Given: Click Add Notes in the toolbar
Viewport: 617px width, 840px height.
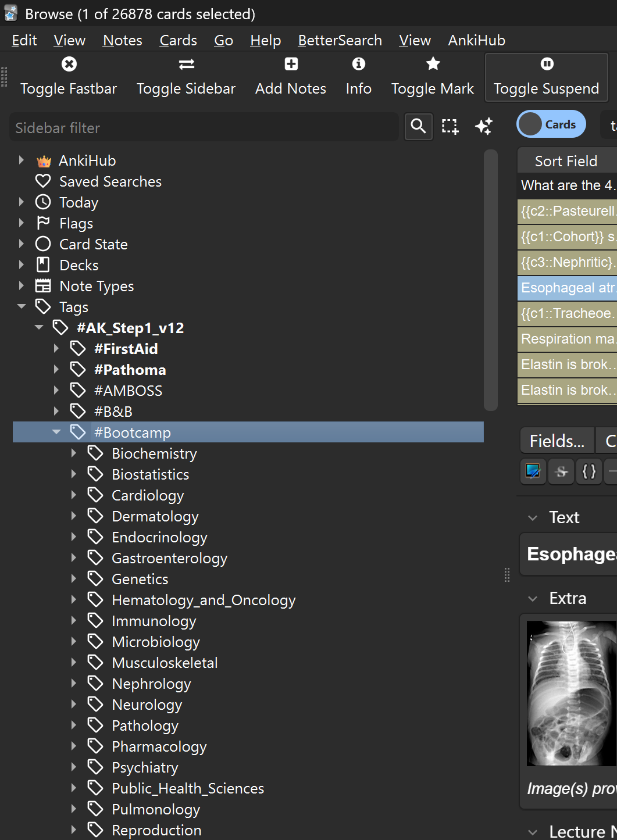Looking at the screenshot, I should tap(291, 76).
